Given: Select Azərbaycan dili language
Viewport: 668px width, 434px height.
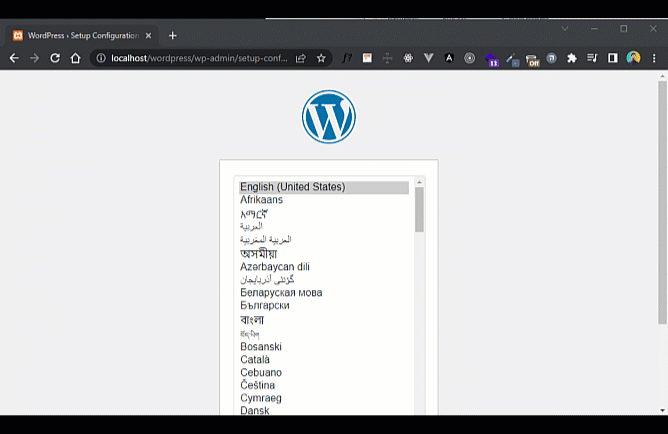Looking at the screenshot, I should tap(324, 267).
